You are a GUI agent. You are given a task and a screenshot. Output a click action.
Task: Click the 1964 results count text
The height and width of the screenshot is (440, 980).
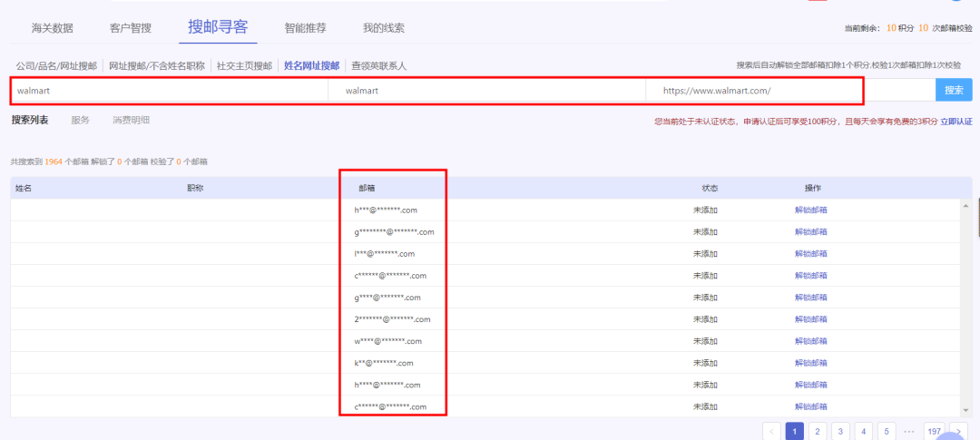point(54,161)
